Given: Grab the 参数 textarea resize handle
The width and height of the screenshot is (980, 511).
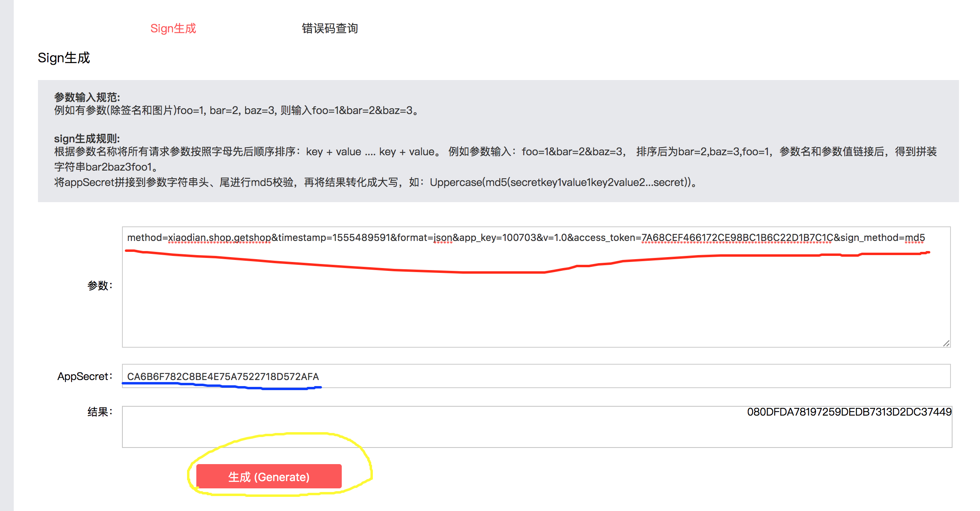Looking at the screenshot, I should (x=946, y=343).
